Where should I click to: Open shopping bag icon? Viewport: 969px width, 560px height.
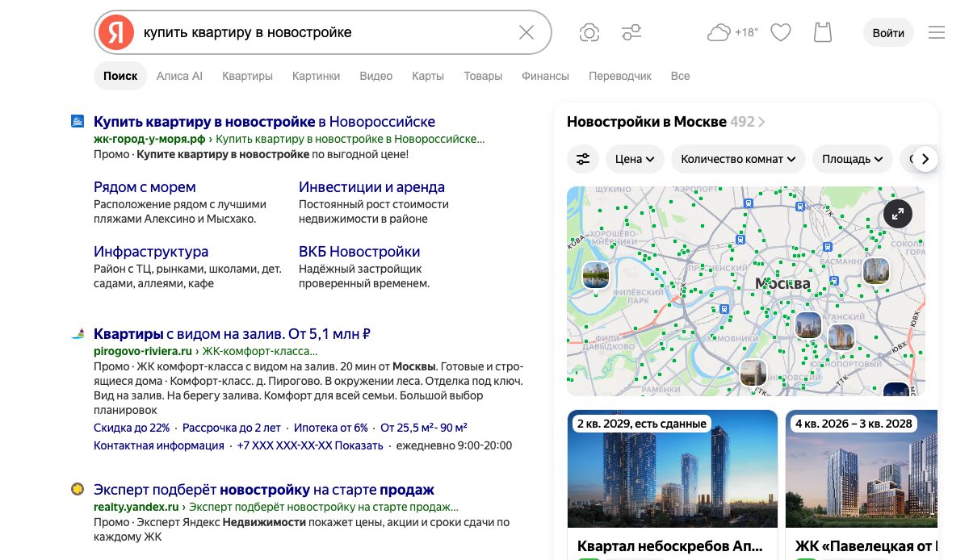(823, 32)
